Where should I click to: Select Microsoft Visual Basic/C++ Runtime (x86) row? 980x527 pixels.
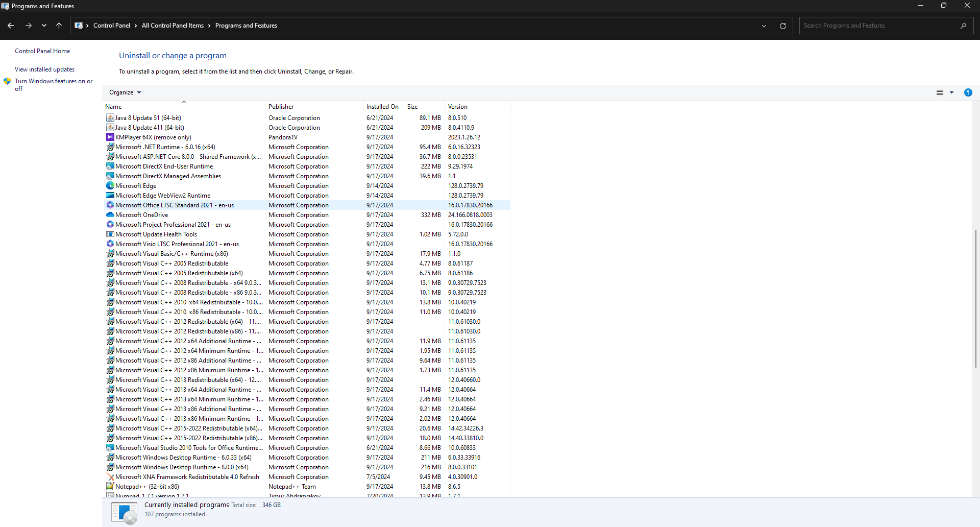[307, 254]
